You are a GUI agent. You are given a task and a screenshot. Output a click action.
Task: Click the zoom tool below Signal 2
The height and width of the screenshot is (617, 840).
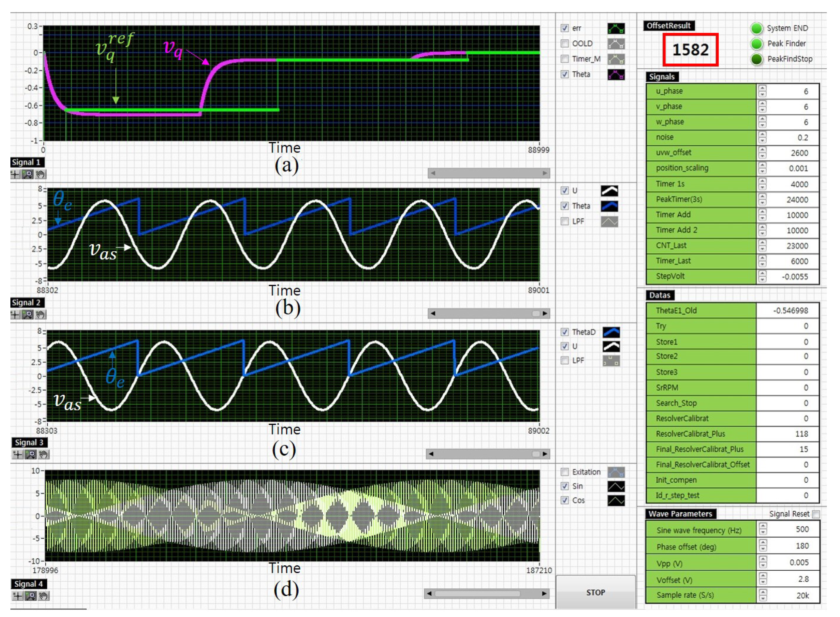point(28,315)
